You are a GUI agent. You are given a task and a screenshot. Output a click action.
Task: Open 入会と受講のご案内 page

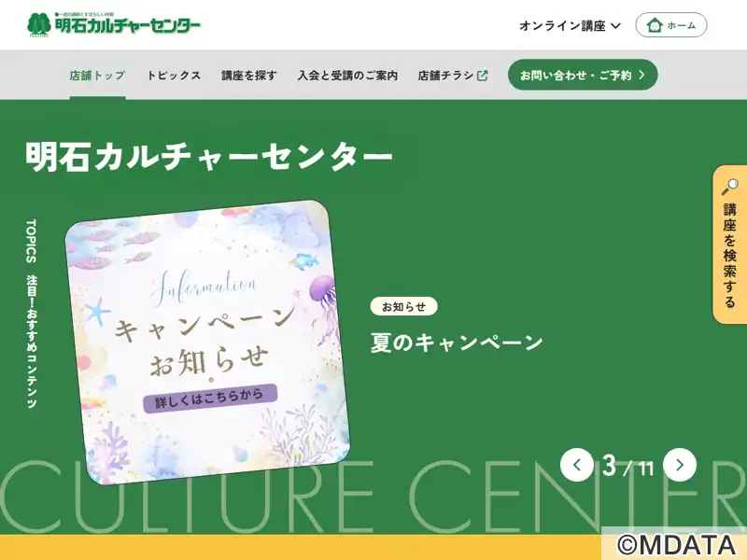point(347,76)
